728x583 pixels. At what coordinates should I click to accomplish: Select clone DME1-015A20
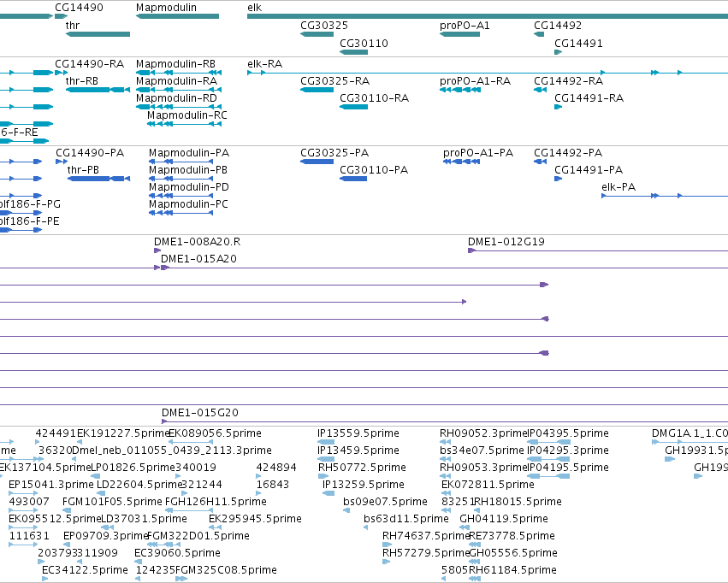click(x=198, y=259)
